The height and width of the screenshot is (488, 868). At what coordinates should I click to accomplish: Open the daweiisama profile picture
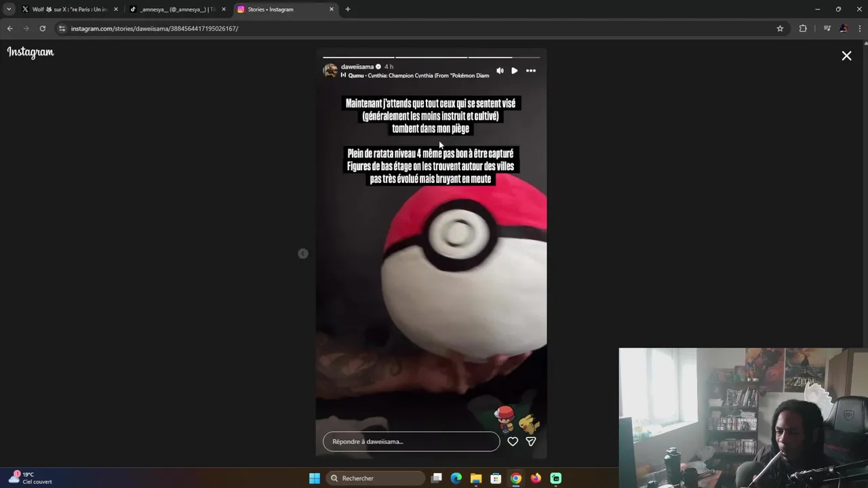(330, 70)
